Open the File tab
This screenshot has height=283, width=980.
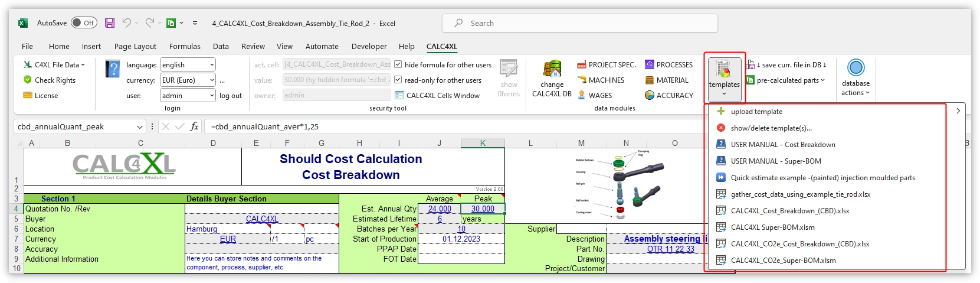click(x=27, y=46)
